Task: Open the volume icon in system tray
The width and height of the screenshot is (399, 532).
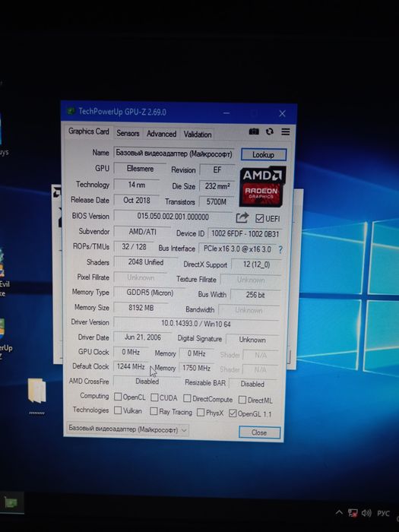Action: pyautogui.click(x=366, y=513)
